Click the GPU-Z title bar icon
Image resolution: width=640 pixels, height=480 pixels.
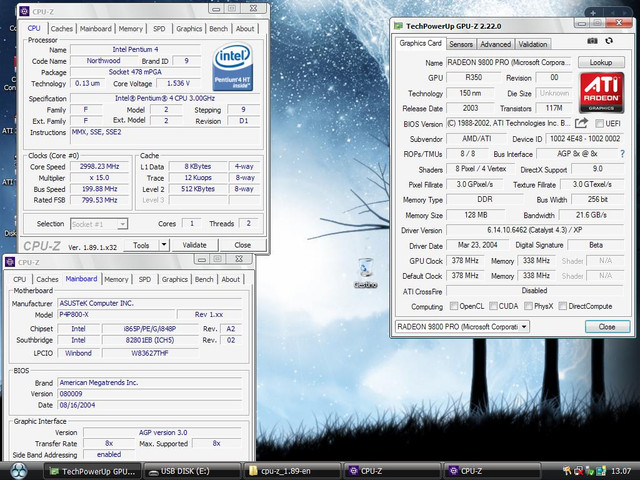(x=398, y=26)
